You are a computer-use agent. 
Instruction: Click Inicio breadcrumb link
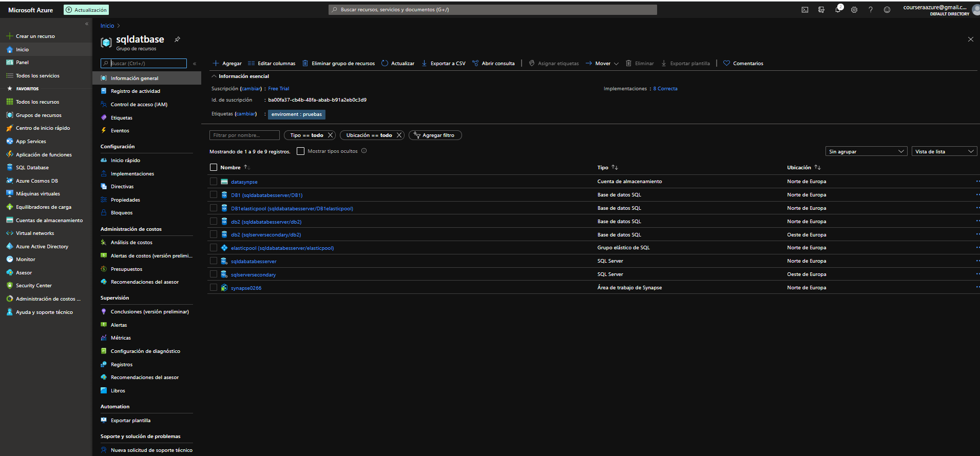point(107,26)
